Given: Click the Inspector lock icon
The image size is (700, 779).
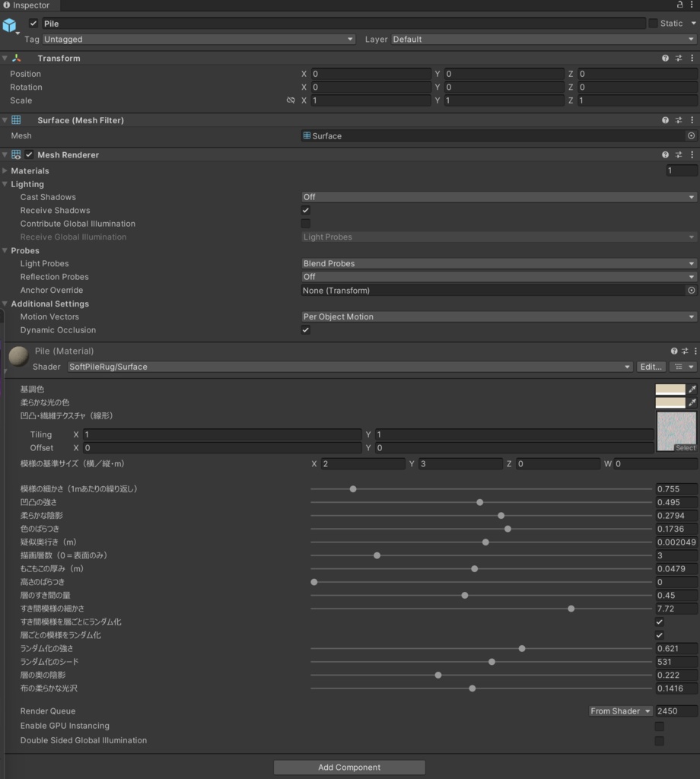Looking at the screenshot, I should click(x=679, y=5).
